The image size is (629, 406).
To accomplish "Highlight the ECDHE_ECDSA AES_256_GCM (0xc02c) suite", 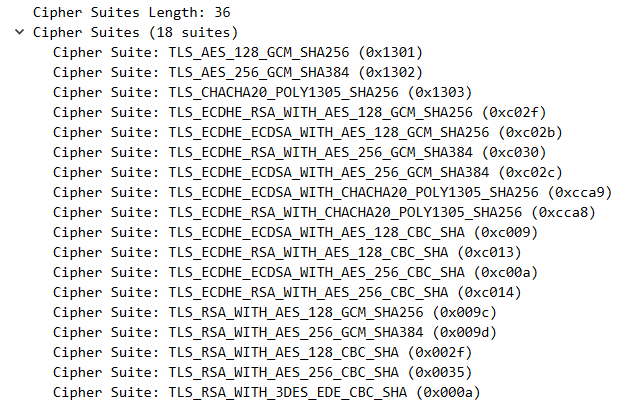I will coord(308,173).
